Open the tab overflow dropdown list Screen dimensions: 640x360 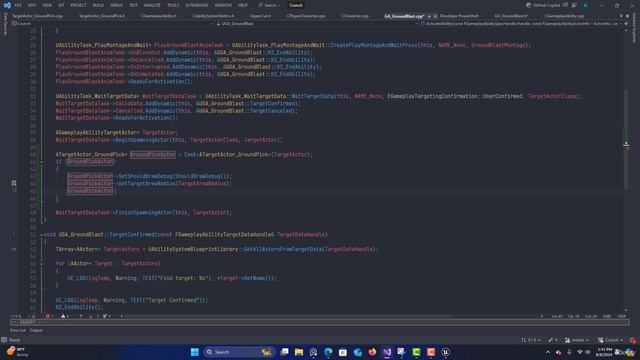tap(621, 16)
